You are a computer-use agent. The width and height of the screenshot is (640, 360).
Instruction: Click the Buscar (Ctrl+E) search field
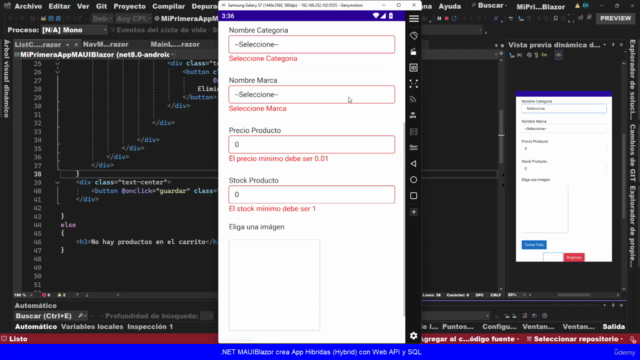point(50,316)
